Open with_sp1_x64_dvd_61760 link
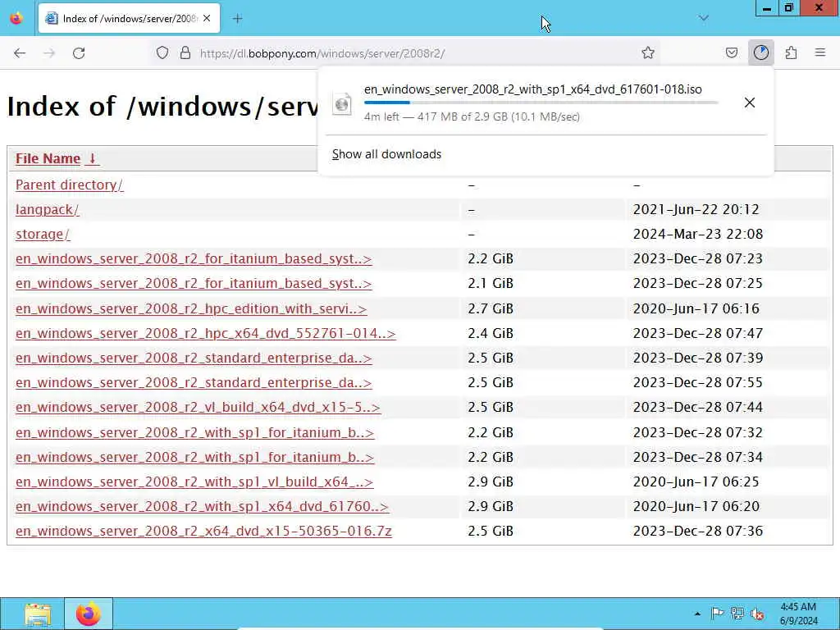Viewport: 840px width, 630px height. [202, 506]
